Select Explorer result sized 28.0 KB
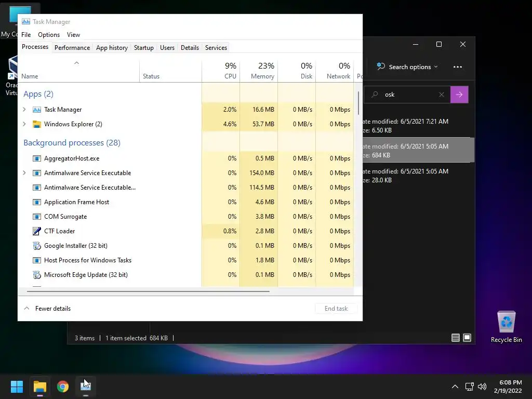532x399 pixels. point(418,176)
